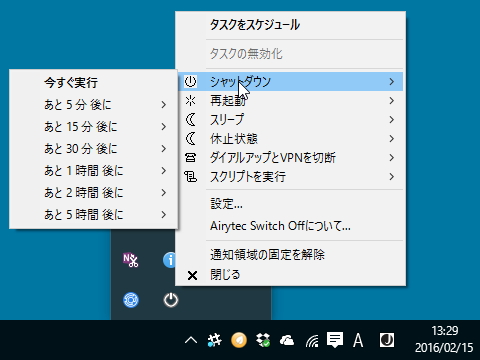Click the IME input mode A indicator
Viewport: 480px width, 360px height.
(x=358, y=340)
